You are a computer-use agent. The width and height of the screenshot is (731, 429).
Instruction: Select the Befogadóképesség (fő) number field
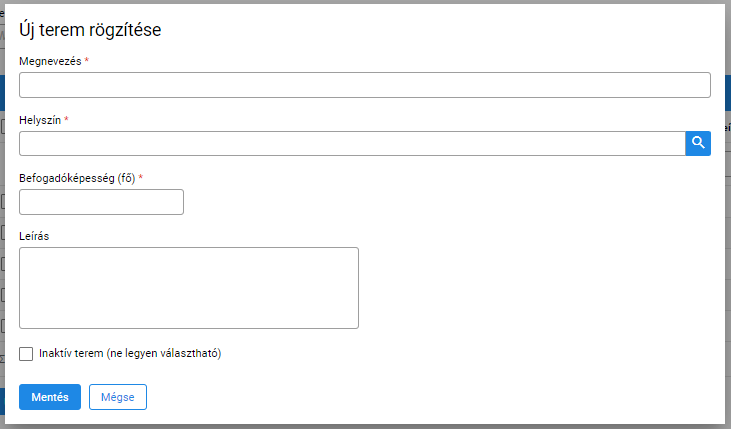102,202
